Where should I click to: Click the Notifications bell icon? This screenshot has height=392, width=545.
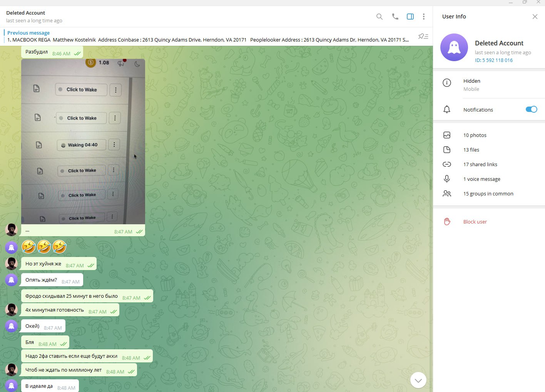point(447,110)
